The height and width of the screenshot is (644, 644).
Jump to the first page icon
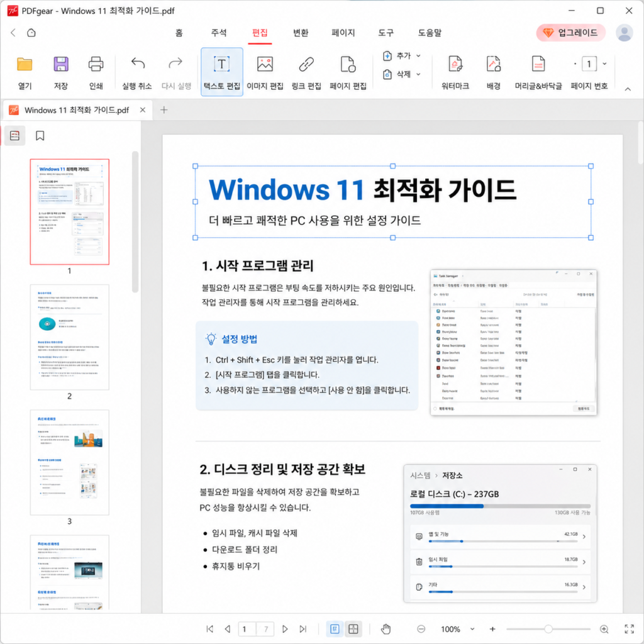coord(210,629)
